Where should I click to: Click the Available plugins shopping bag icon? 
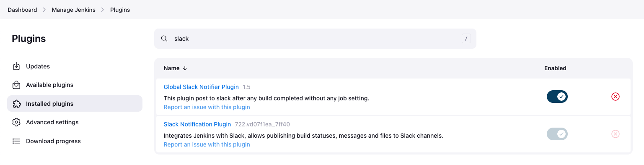coord(16,85)
